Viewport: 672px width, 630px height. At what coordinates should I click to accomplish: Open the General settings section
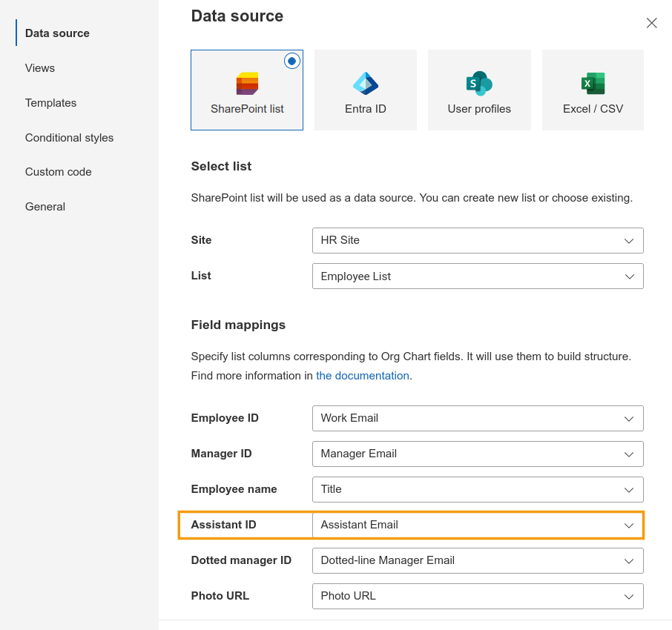pos(45,207)
